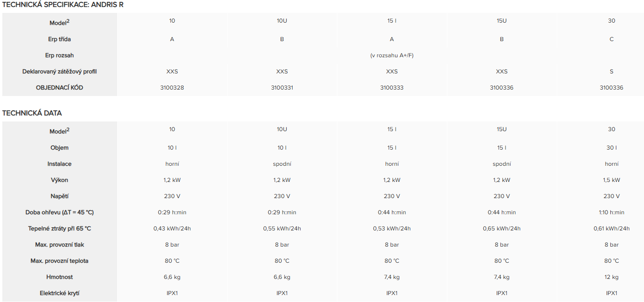The image size is (644, 302).
Task: Click the '1:10 h:min' heating time
Action: point(612,212)
